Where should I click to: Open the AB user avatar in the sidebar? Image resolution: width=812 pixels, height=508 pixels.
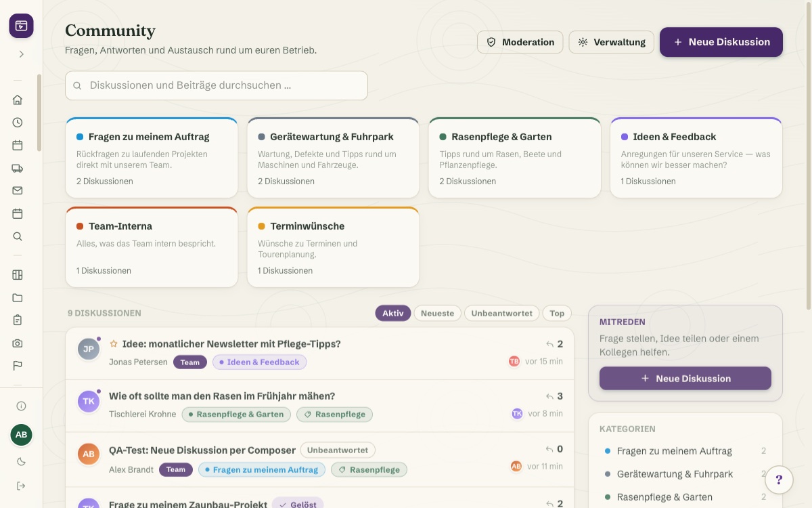point(21,435)
